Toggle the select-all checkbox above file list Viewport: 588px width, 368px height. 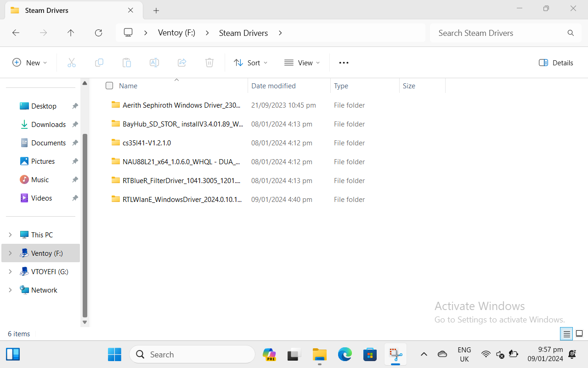point(109,86)
